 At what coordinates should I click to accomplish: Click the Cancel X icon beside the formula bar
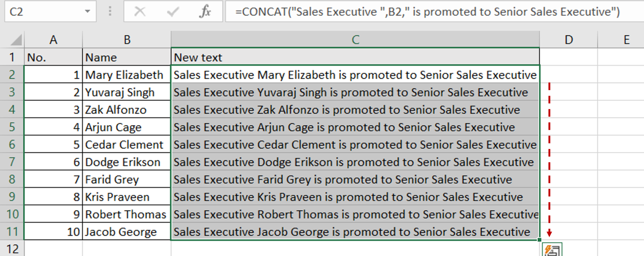tap(140, 12)
